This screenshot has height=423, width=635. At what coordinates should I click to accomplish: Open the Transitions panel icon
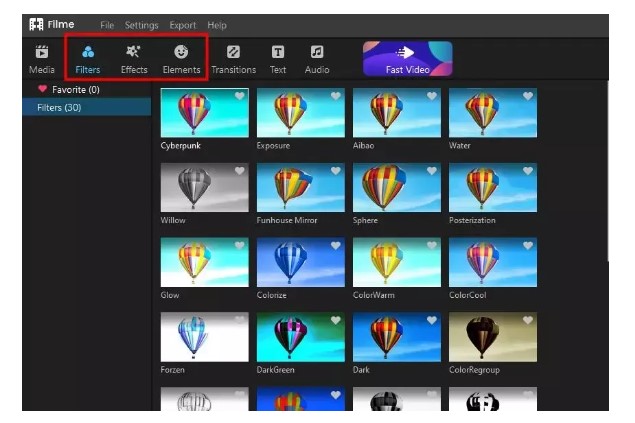[233, 52]
